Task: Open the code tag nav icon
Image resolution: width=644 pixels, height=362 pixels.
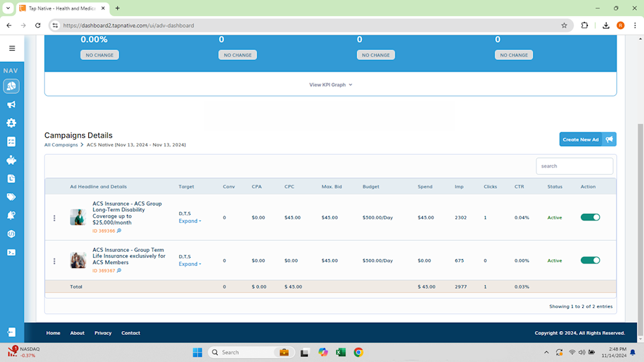Action: pyautogui.click(x=11, y=234)
